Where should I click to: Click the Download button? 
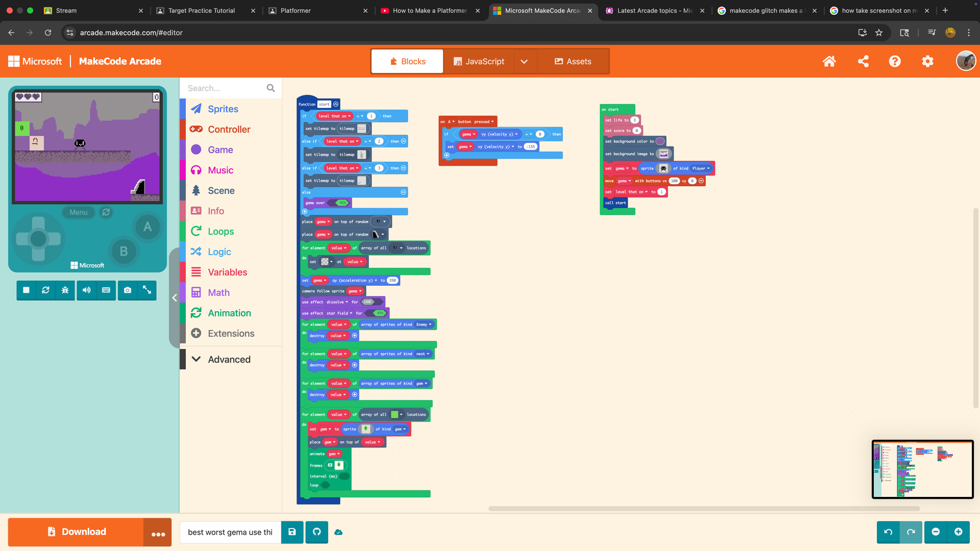click(x=77, y=532)
